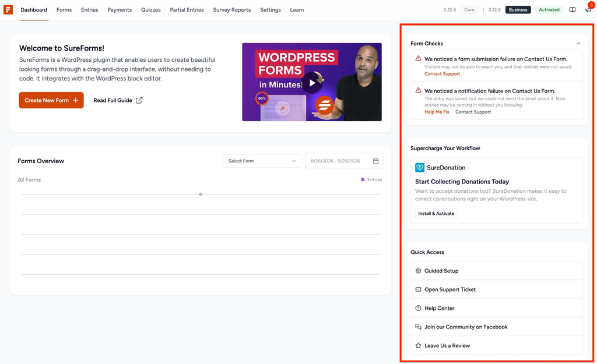Open the Forms menu
The image size is (597, 364).
64,10
